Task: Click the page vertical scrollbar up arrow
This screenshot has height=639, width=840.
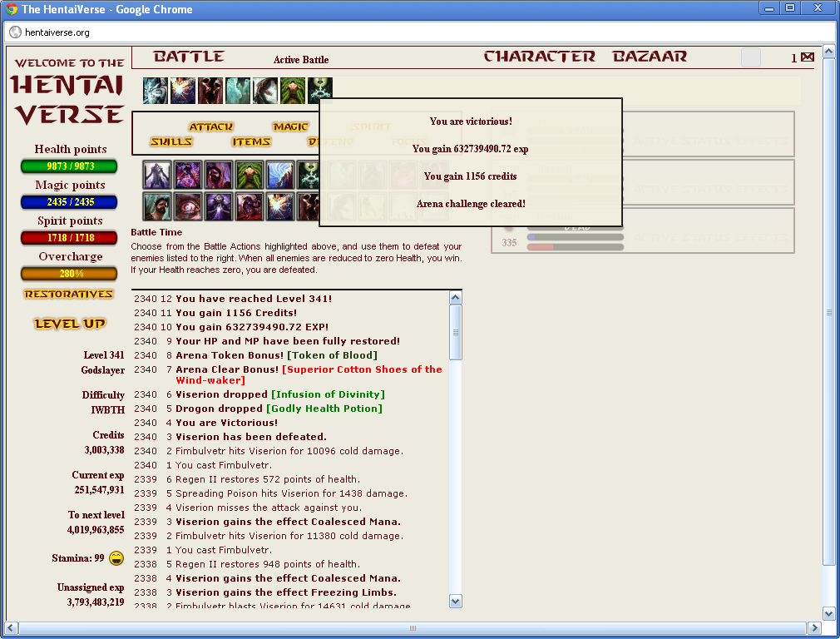Action: click(x=828, y=52)
